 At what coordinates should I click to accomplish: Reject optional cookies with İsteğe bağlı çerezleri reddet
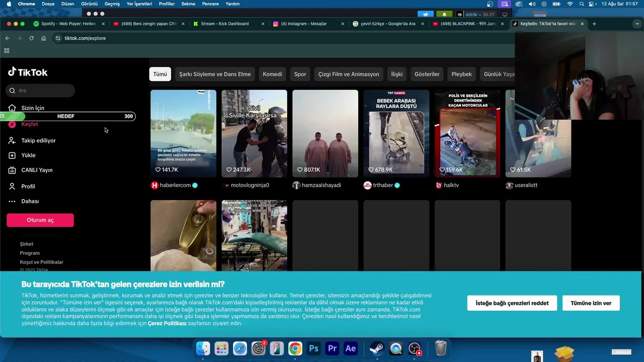tap(512, 303)
